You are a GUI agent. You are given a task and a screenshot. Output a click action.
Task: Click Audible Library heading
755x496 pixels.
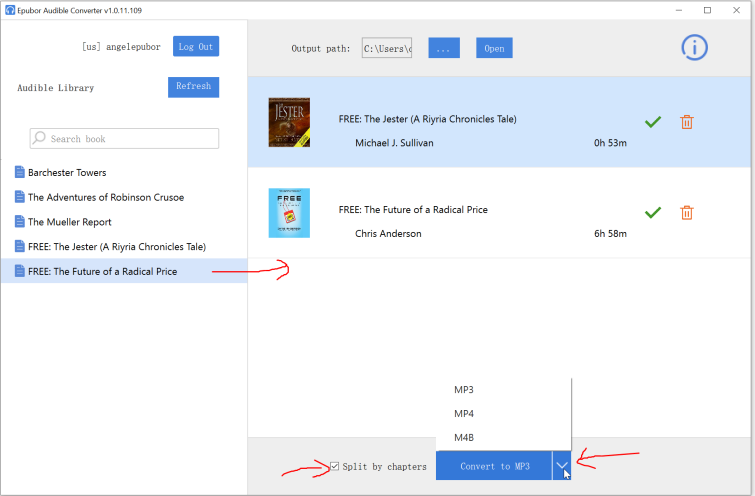click(x=56, y=88)
